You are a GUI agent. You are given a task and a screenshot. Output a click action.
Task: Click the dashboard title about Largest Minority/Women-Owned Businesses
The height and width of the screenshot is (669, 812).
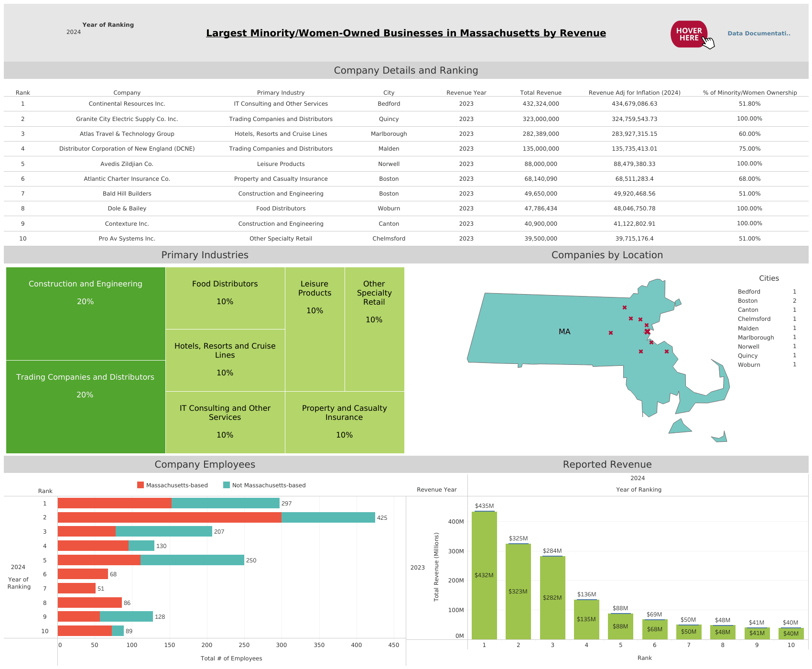coord(406,33)
